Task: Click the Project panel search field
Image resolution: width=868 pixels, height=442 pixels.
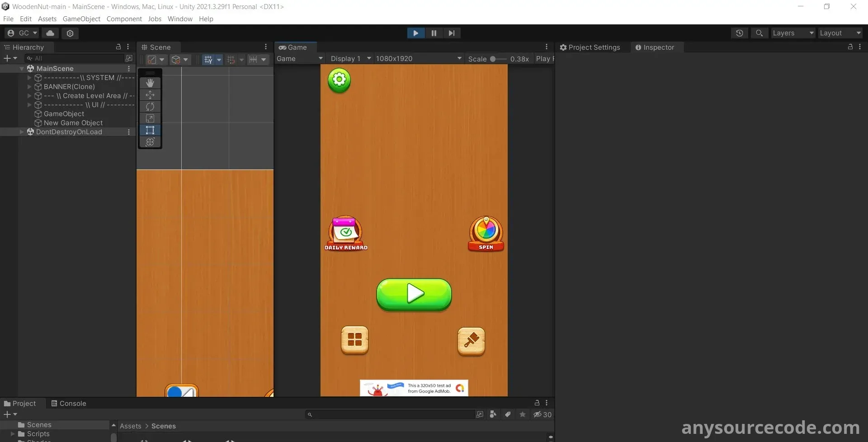Action: [391, 414]
